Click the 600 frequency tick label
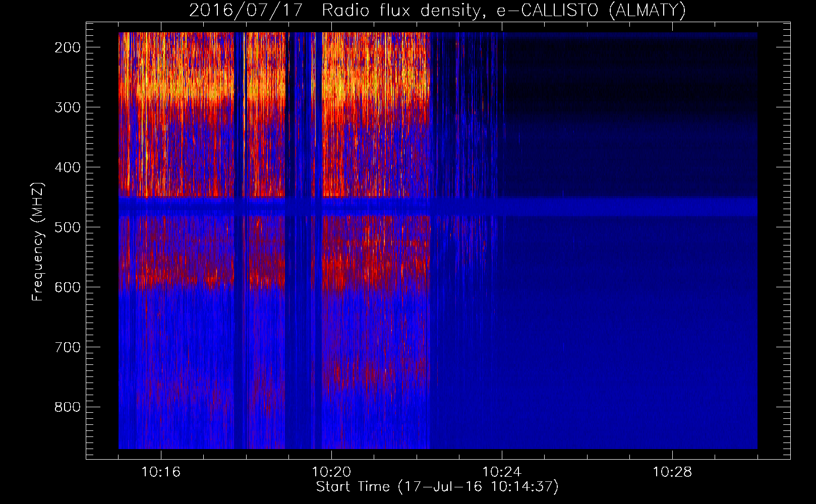Screen dimensions: 816x504 tap(68, 287)
